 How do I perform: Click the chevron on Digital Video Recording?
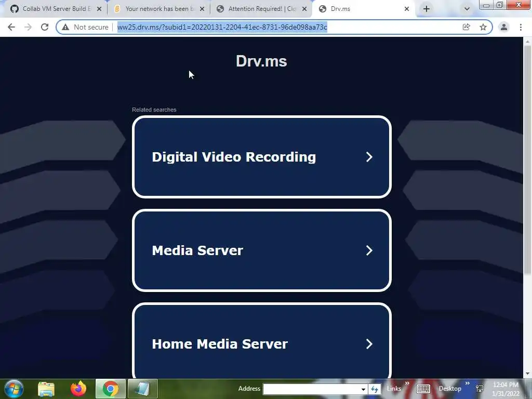(369, 157)
